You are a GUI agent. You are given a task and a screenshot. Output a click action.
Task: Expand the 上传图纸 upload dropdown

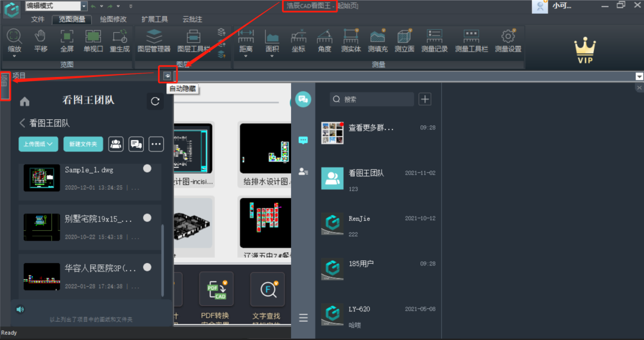click(x=38, y=144)
